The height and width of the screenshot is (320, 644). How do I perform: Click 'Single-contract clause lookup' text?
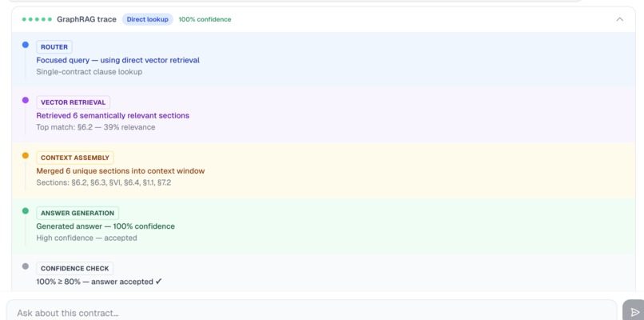tap(89, 72)
